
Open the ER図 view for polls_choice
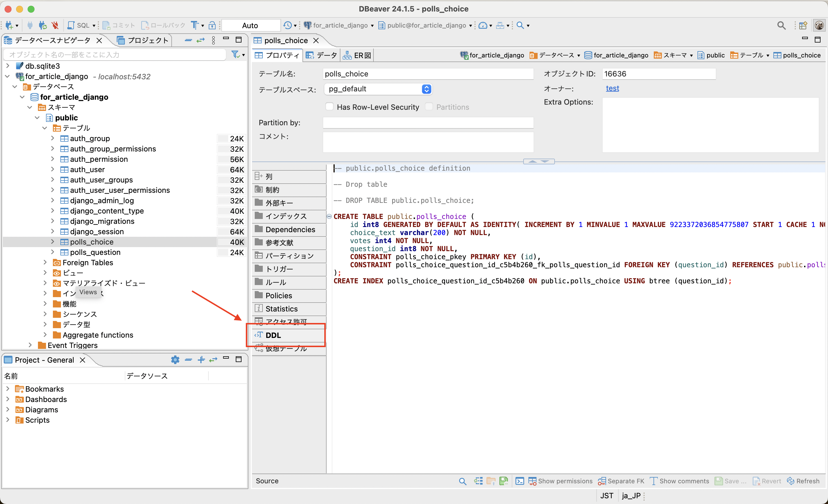tap(356, 55)
